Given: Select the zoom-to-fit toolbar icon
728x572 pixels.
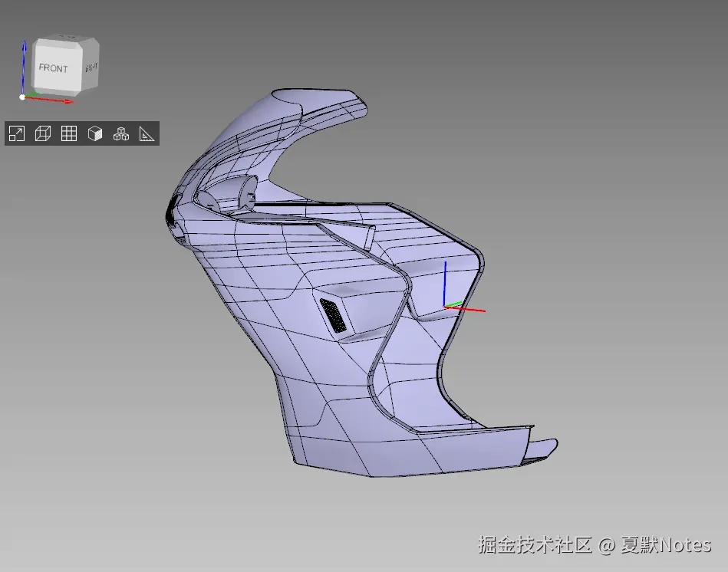Looking at the screenshot, I should [15, 133].
